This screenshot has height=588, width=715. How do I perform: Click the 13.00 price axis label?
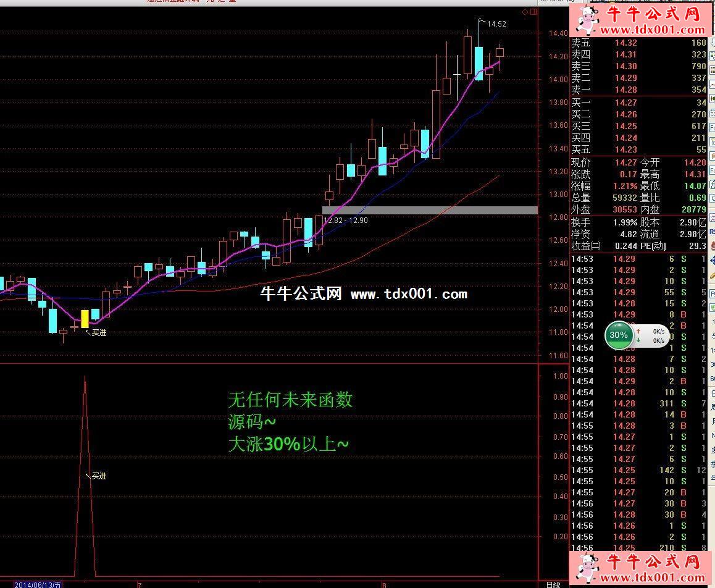pyautogui.click(x=558, y=195)
